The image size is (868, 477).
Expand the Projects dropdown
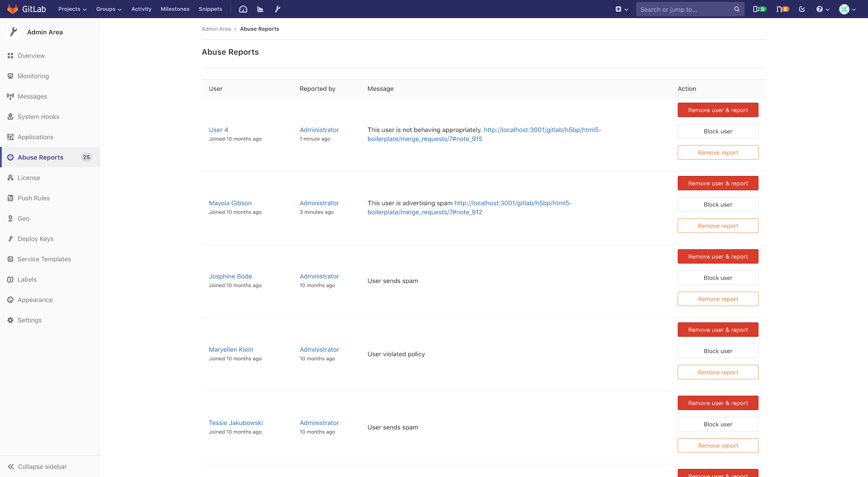click(x=72, y=9)
